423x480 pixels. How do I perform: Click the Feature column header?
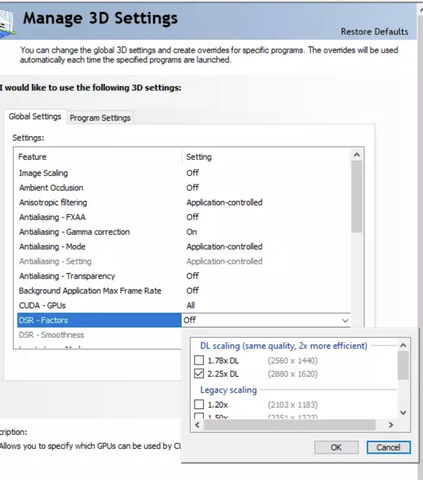pyautogui.click(x=99, y=157)
